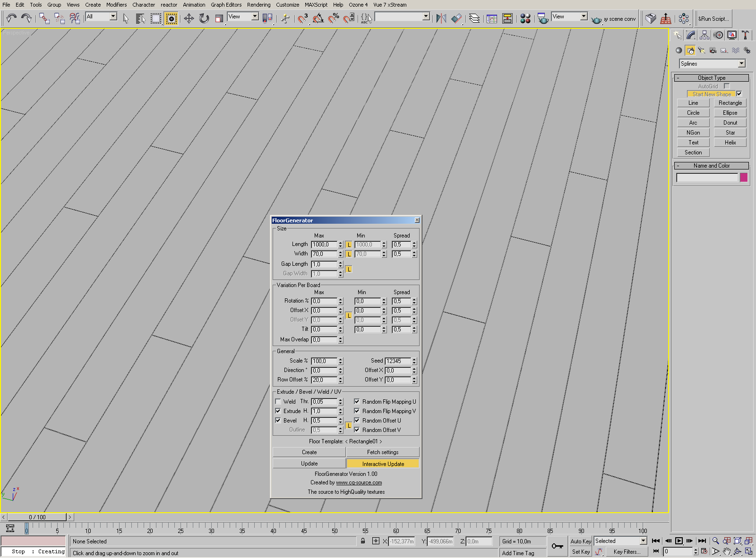
Task: Uncheck the Extrude checkbox
Action: [278, 411]
